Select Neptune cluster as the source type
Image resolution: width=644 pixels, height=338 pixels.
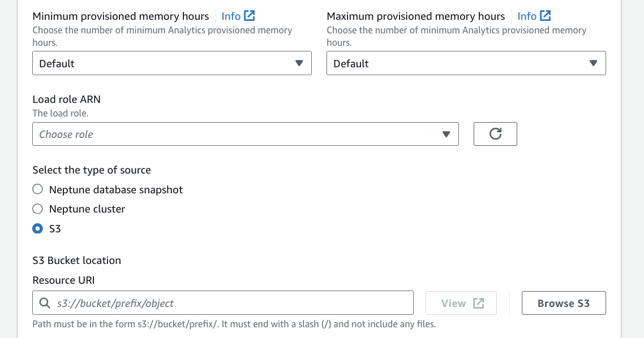click(37, 209)
